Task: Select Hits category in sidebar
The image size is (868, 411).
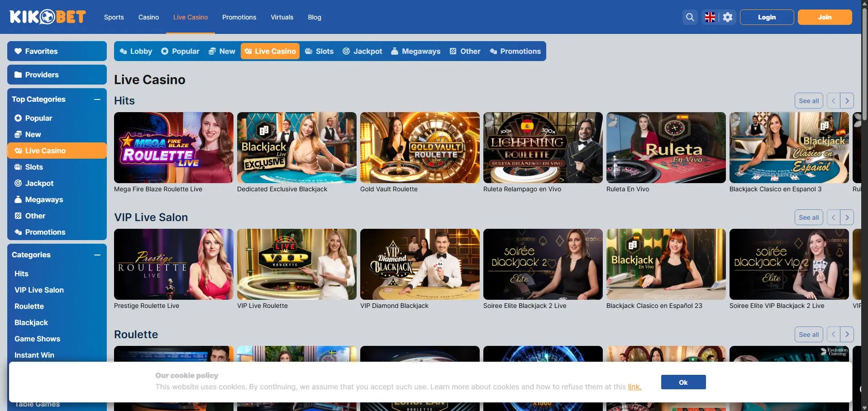Action: point(21,274)
